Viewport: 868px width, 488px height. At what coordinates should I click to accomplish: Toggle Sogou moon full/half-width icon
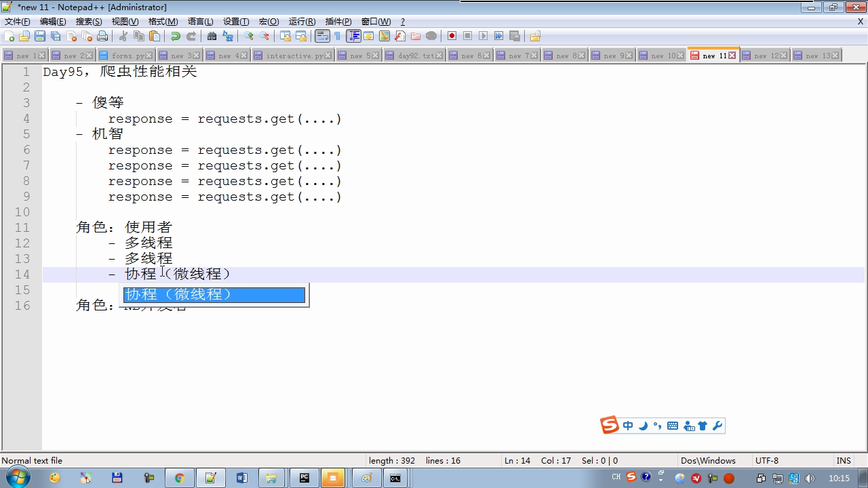643,426
